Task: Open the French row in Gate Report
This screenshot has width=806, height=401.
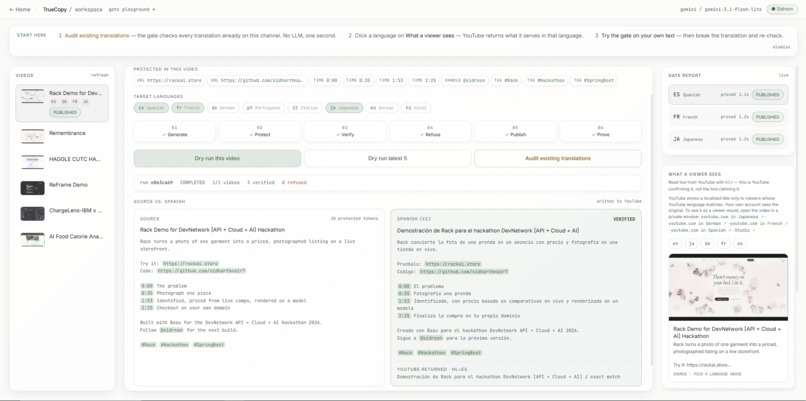Action: tap(728, 117)
